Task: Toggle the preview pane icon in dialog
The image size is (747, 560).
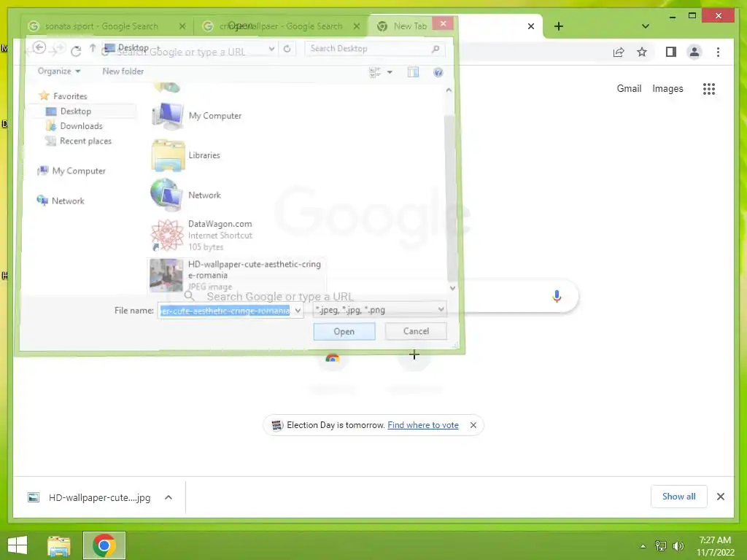Action: 413,72
